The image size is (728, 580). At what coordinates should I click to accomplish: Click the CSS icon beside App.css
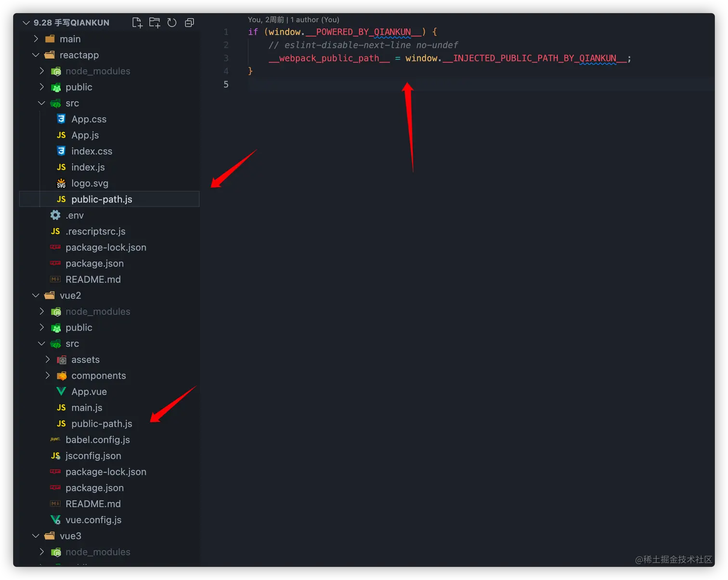point(61,119)
